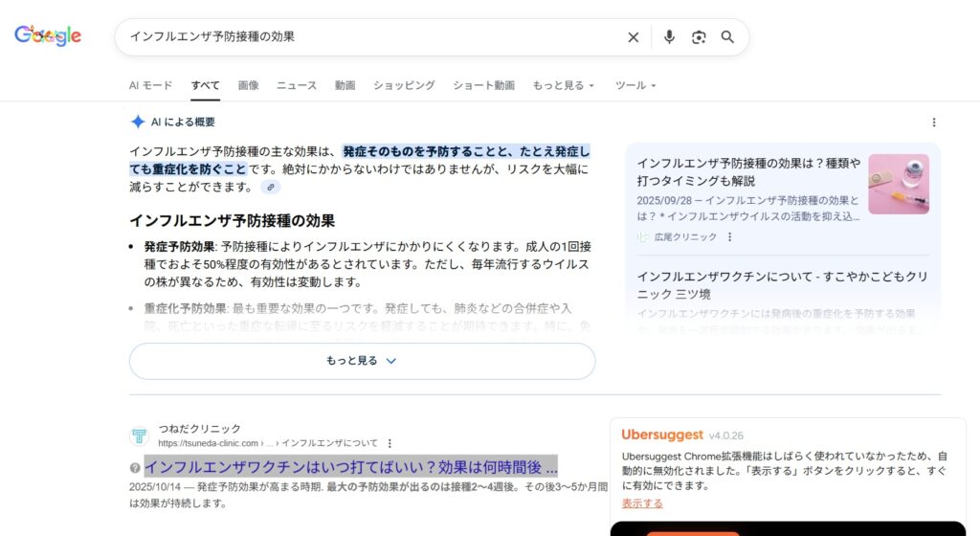Open the インフルエンザワクチンはいつ打てばいい result link
Image resolution: width=980 pixels, height=536 pixels.
pyautogui.click(x=350, y=467)
